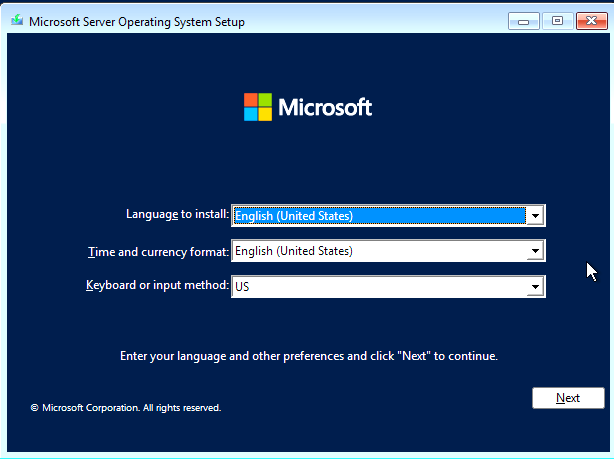This screenshot has height=459, width=614.
Task: Click the Language to install label
Action: coord(177,214)
